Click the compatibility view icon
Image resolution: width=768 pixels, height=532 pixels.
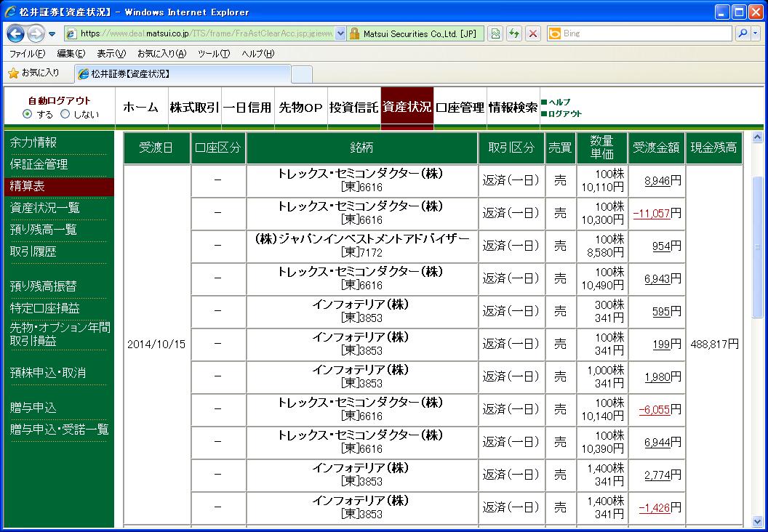tap(496, 33)
